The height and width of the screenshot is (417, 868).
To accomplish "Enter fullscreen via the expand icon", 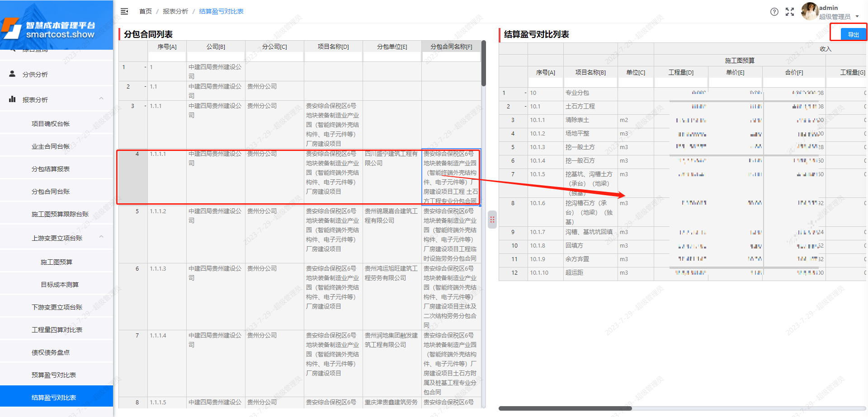I will coord(790,12).
